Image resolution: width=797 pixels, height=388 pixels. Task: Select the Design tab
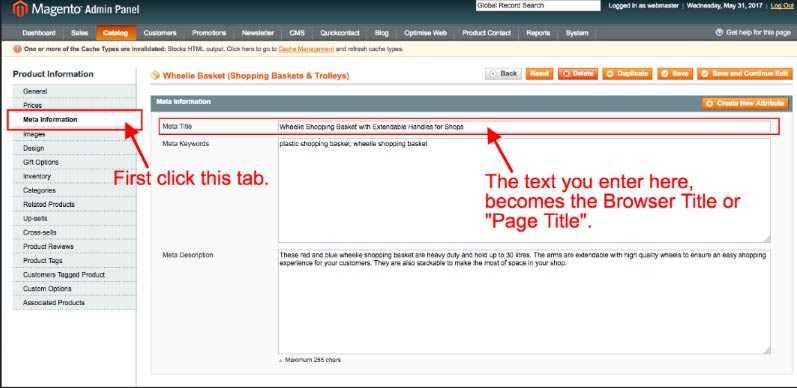(x=74, y=148)
